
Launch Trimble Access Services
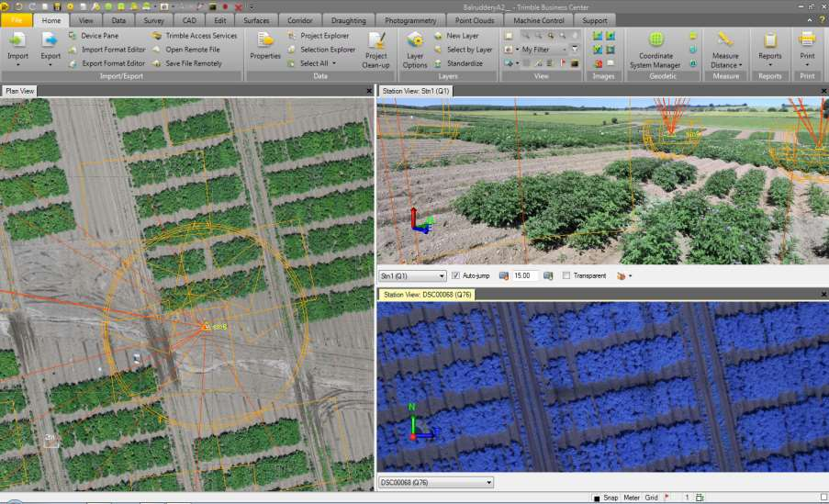click(195, 36)
